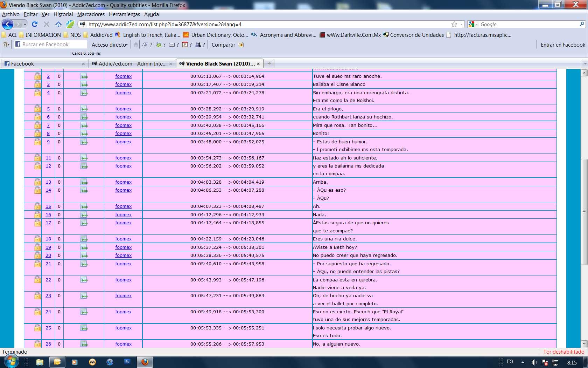Open the Addic7ed bookmarks folder
The height and width of the screenshot is (368, 588).
98,35
